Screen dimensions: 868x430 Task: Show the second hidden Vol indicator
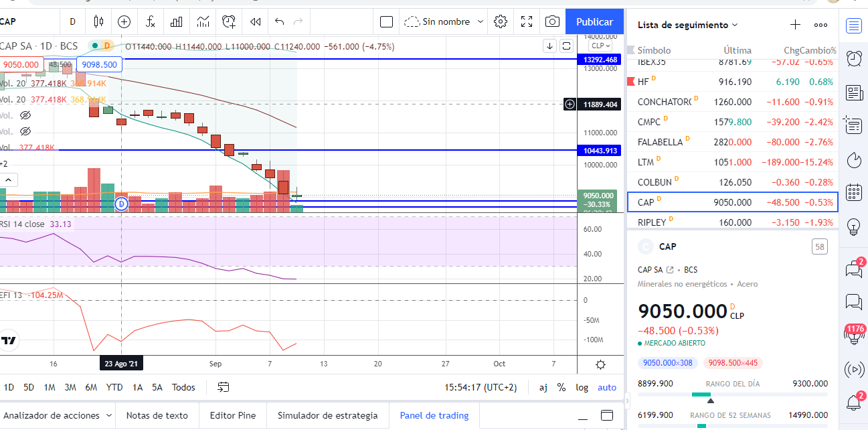coord(25,131)
